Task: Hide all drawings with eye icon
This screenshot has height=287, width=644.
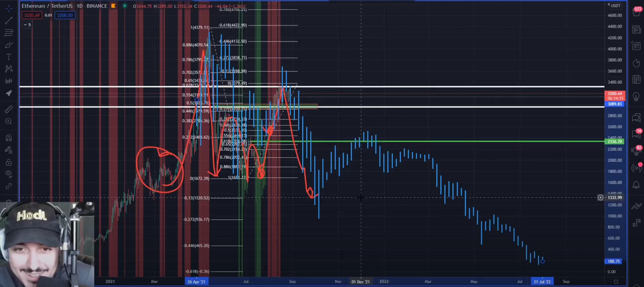Action: (9, 174)
